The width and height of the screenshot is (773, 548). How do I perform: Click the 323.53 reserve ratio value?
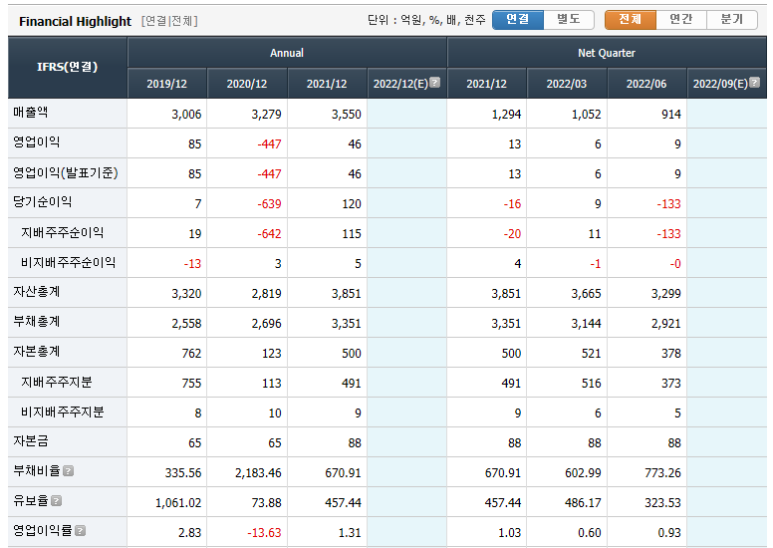coord(663,503)
